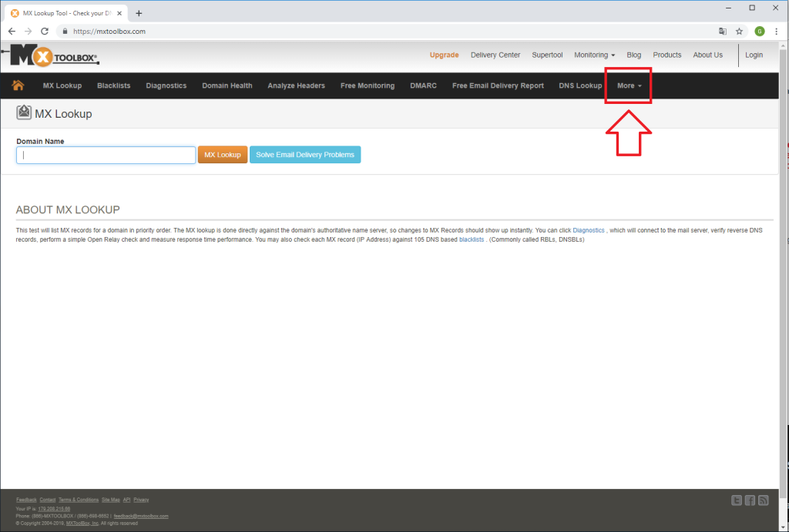The width and height of the screenshot is (789, 532).
Task: Open the Blacklists navigation item
Action: coord(114,85)
